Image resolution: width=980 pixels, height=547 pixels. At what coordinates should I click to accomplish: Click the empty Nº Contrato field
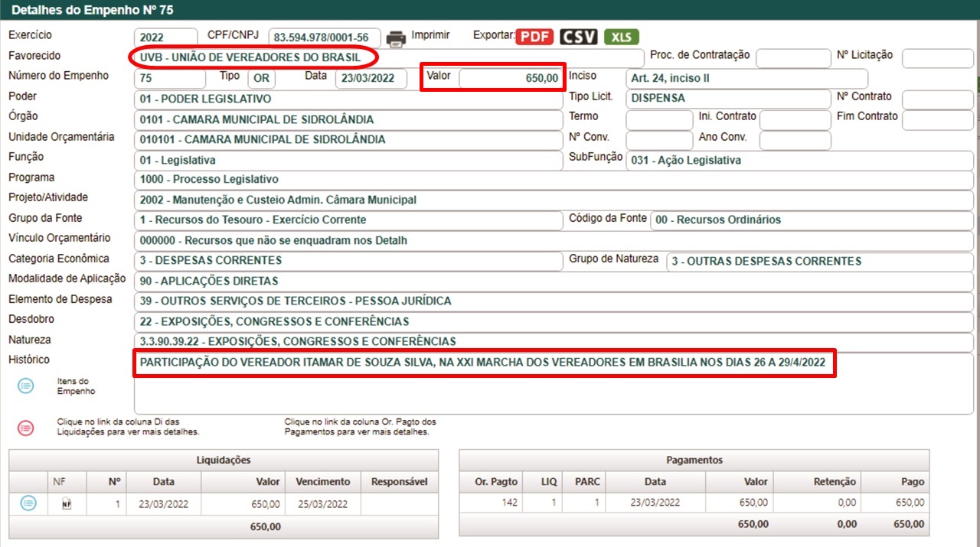(x=937, y=99)
